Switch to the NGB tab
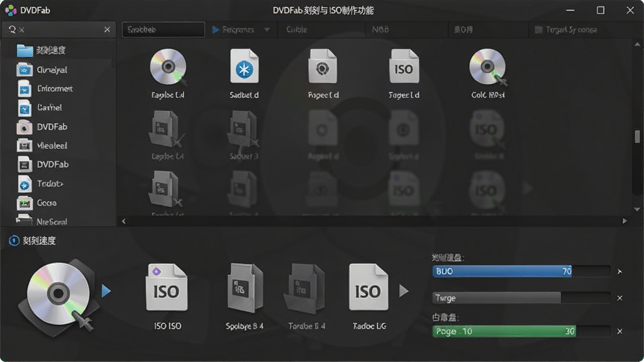The image size is (644, 362). (380, 30)
